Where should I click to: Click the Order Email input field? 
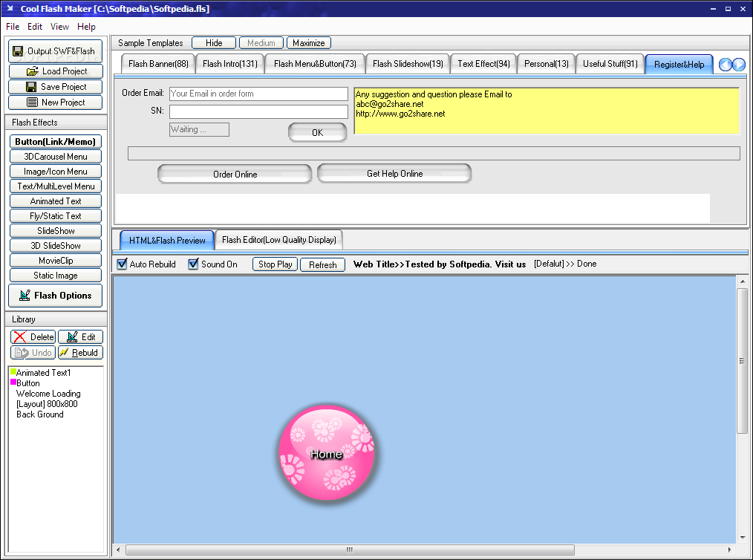click(258, 94)
